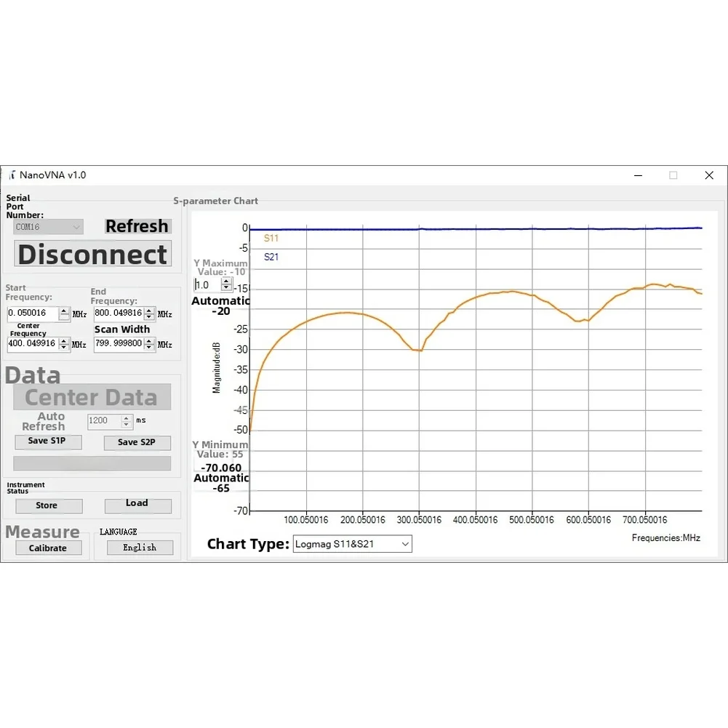Screen dimensions: 728x728
Task: Start the Calibrate procedure
Action: click(48, 548)
